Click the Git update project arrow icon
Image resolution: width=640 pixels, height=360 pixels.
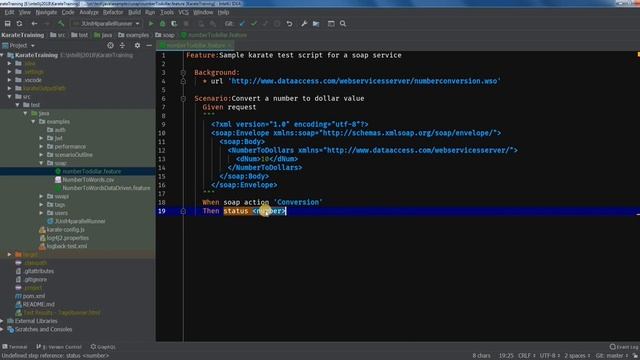coord(242,24)
